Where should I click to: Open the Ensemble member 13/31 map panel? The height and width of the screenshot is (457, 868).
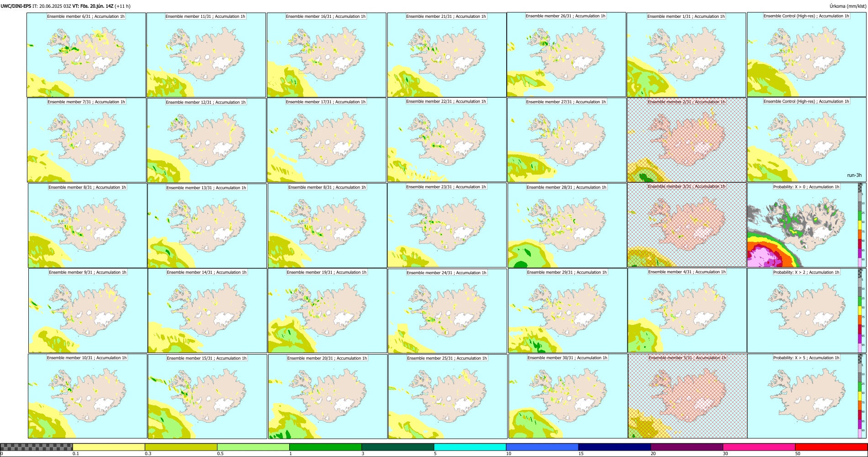point(207,226)
